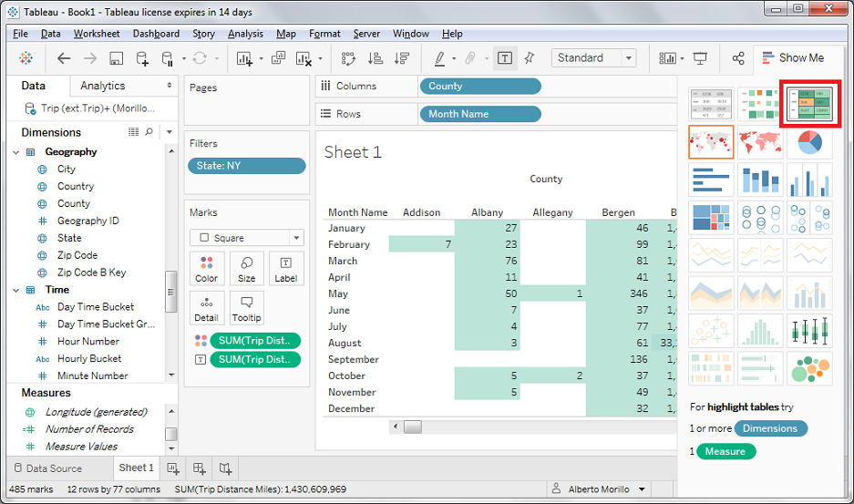Image resolution: width=854 pixels, height=504 pixels.
Task: Click the view data grid icon in Dimensions
Action: [133, 132]
